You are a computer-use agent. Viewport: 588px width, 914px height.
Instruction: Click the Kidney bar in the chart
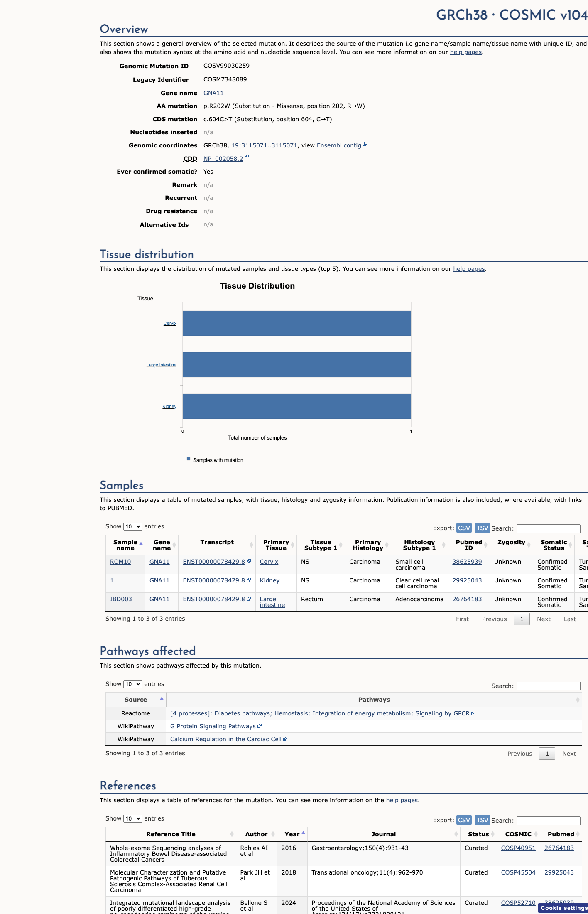pyautogui.click(x=297, y=406)
